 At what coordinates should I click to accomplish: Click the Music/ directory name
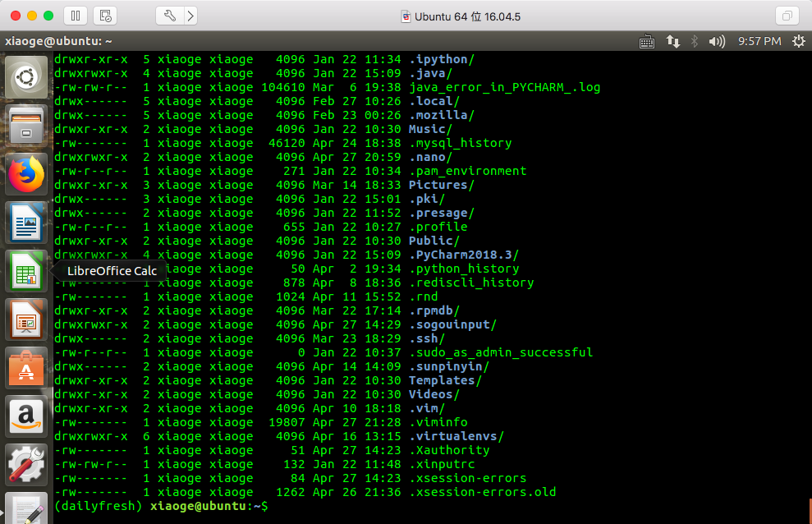(431, 130)
